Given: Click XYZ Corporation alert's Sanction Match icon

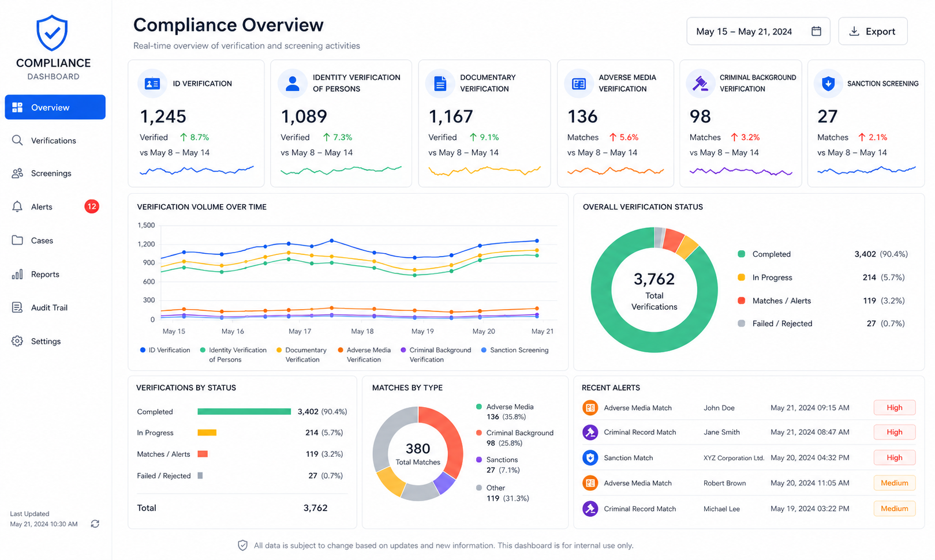Looking at the screenshot, I should click(x=590, y=458).
